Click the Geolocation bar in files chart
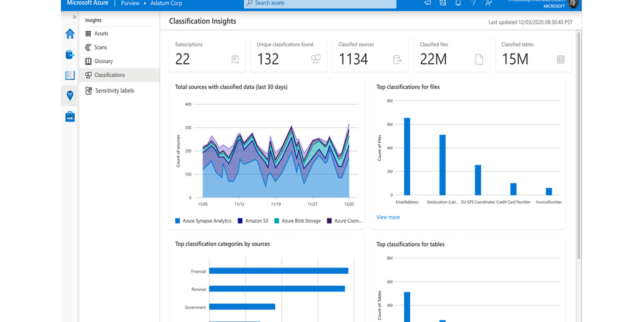 [x=442, y=165]
